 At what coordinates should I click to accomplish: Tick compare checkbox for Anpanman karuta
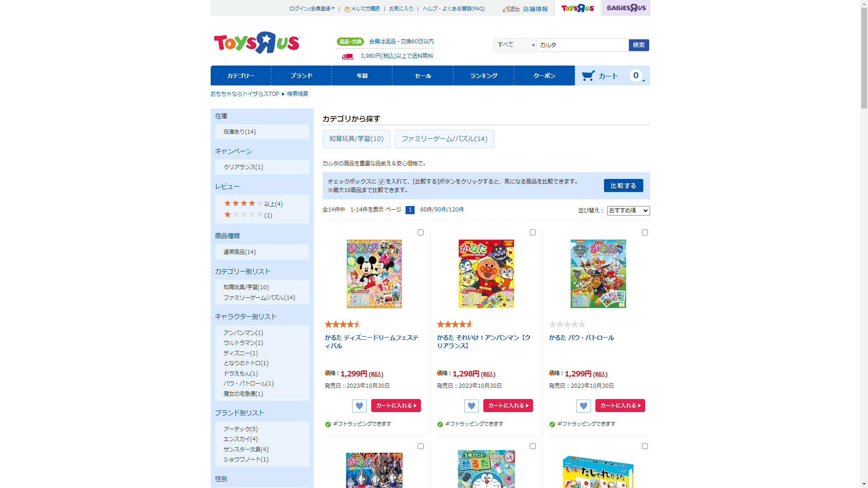[x=533, y=232]
